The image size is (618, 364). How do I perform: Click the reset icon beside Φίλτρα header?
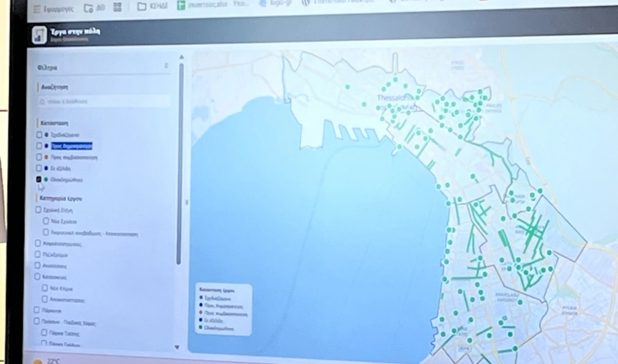coord(166,66)
